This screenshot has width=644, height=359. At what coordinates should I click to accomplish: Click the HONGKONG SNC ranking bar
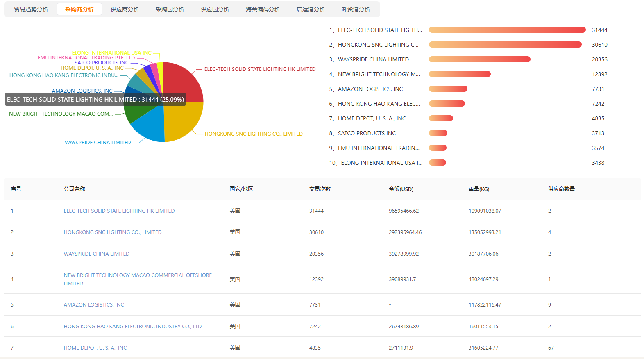505,45
